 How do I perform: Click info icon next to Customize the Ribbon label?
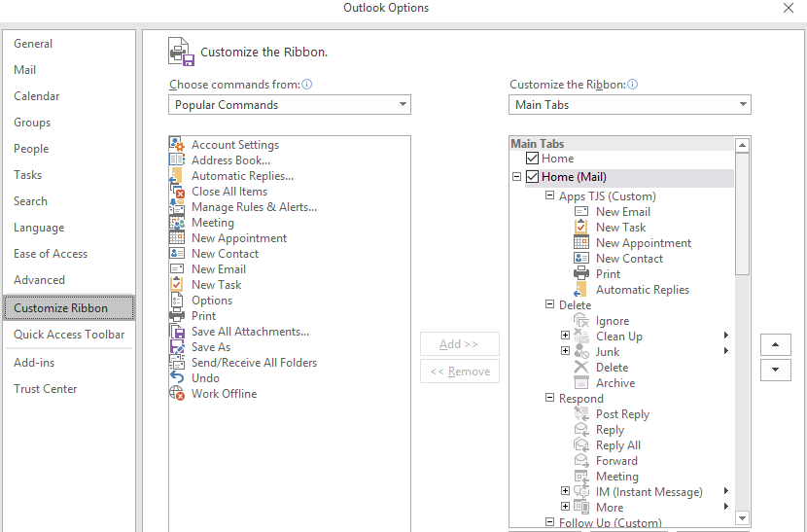[633, 85]
